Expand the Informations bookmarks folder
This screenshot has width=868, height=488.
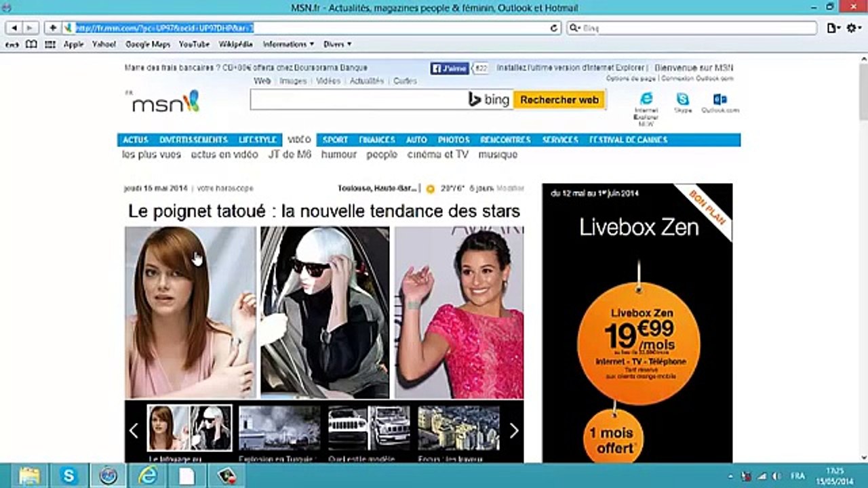click(288, 44)
